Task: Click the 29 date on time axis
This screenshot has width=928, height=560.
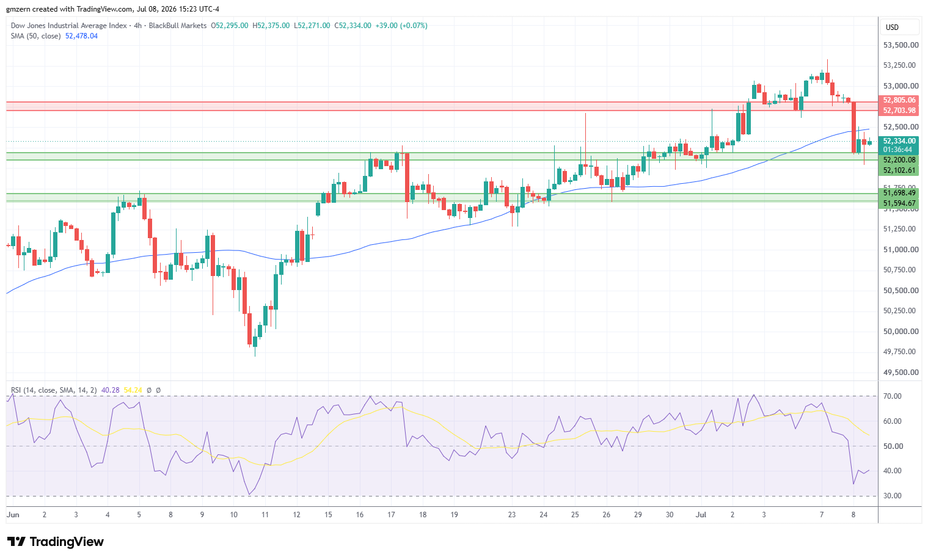Action: tap(638, 515)
